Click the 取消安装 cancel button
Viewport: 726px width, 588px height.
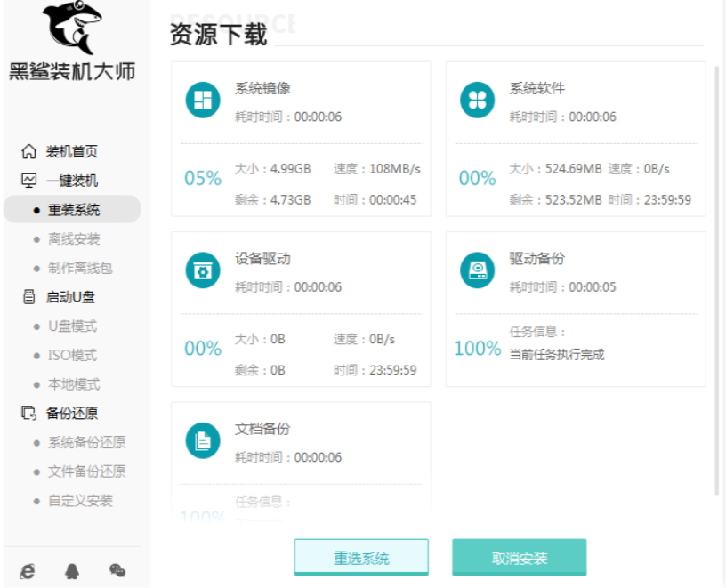[519, 558]
